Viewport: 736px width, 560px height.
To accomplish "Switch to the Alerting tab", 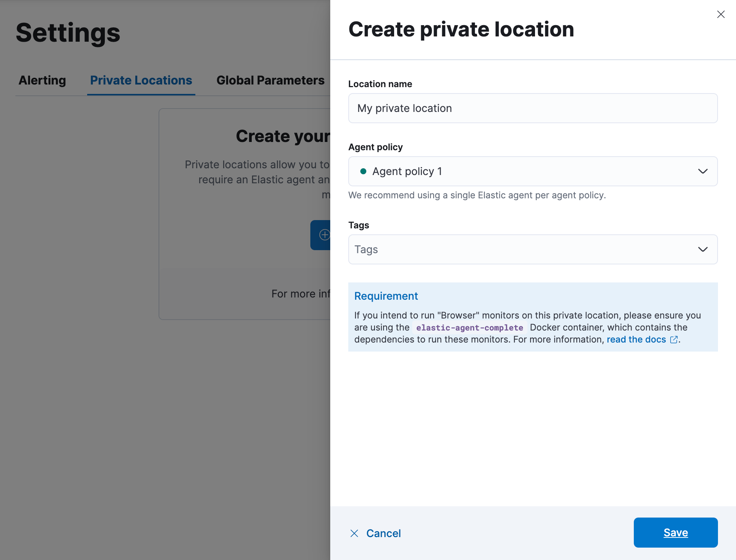I will click(x=42, y=80).
